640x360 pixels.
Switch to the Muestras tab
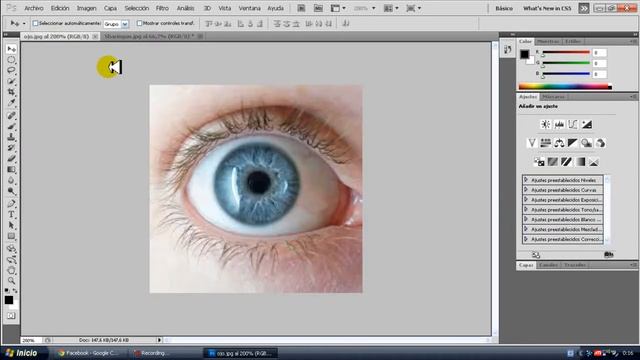tap(548, 41)
